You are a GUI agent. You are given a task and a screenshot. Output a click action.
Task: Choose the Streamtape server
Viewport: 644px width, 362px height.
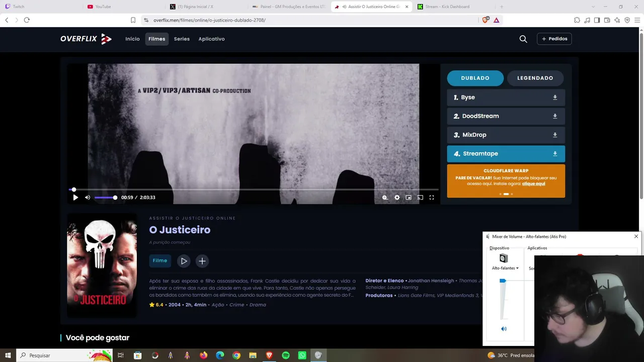tap(506, 154)
